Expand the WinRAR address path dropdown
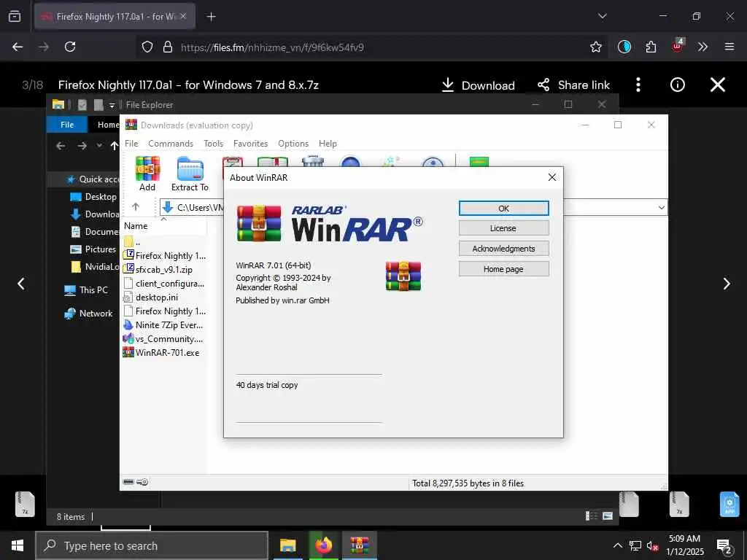 point(661,207)
